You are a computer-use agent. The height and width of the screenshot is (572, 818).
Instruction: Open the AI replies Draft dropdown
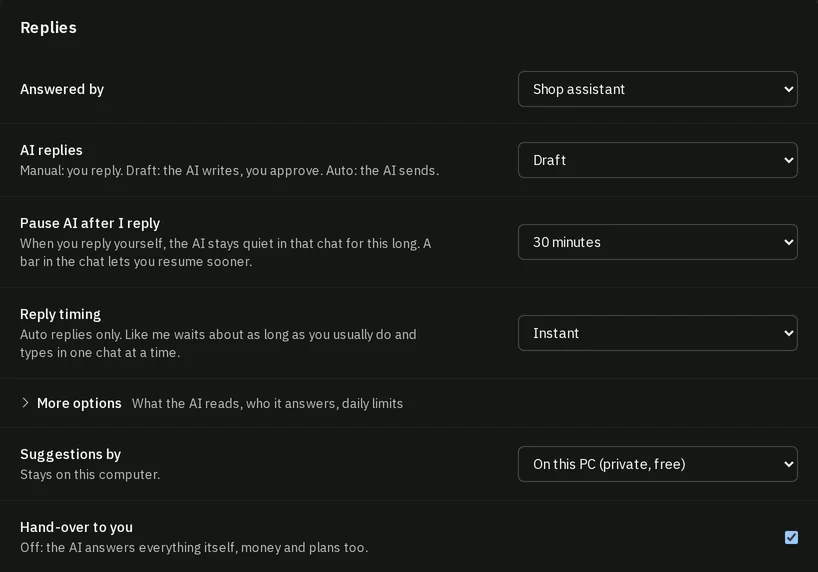tap(657, 160)
